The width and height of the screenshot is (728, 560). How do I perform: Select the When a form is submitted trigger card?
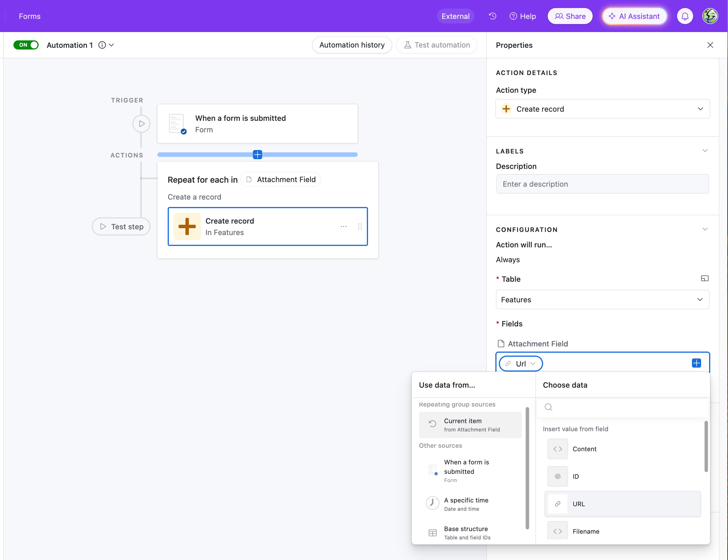258,124
